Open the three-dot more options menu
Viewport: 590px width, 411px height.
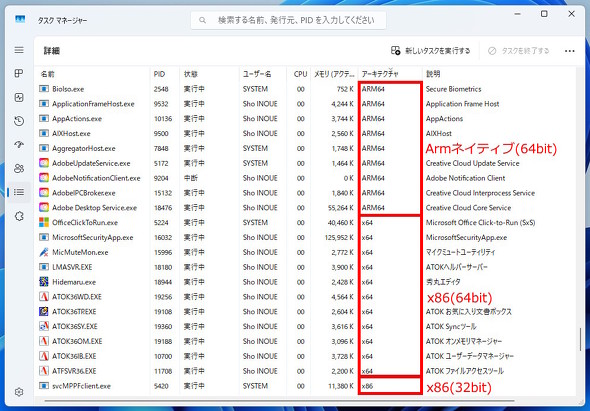[570, 51]
